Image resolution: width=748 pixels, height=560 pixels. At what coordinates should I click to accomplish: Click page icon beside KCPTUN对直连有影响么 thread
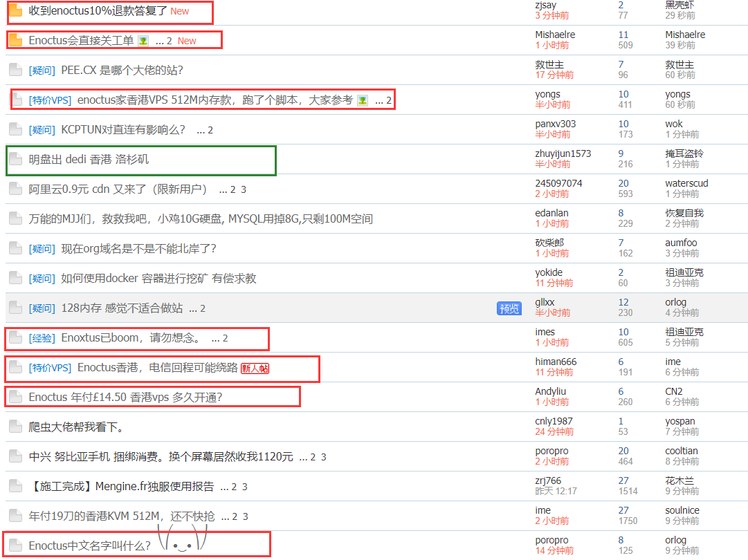tap(16, 129)
